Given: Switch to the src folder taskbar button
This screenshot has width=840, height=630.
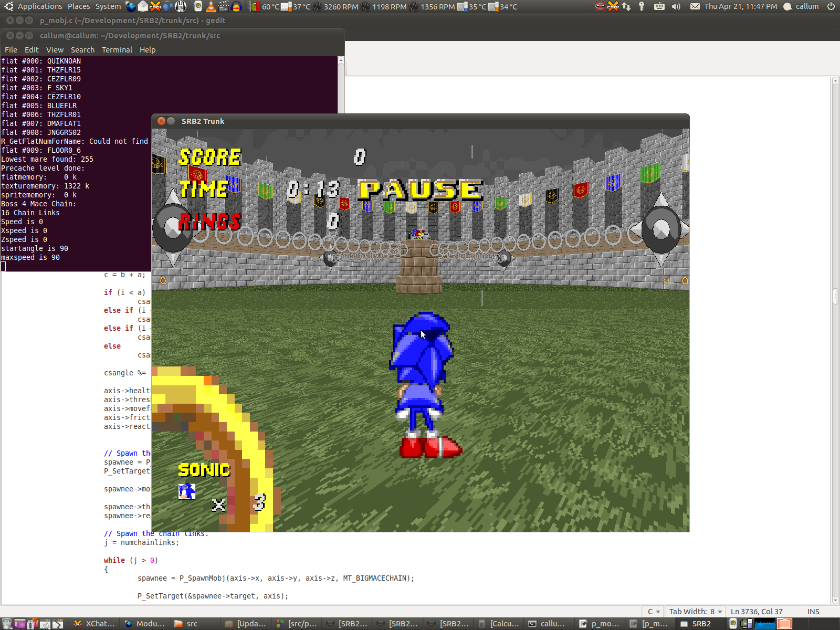Looking at the screenshot, I should pyautogui.click(x=186, y=624).
